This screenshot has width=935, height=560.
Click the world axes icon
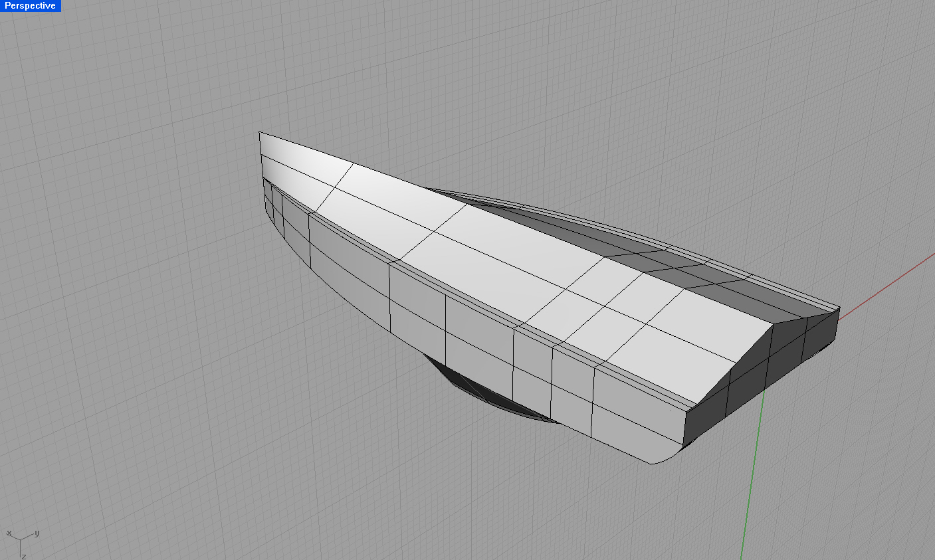(23, 543)
